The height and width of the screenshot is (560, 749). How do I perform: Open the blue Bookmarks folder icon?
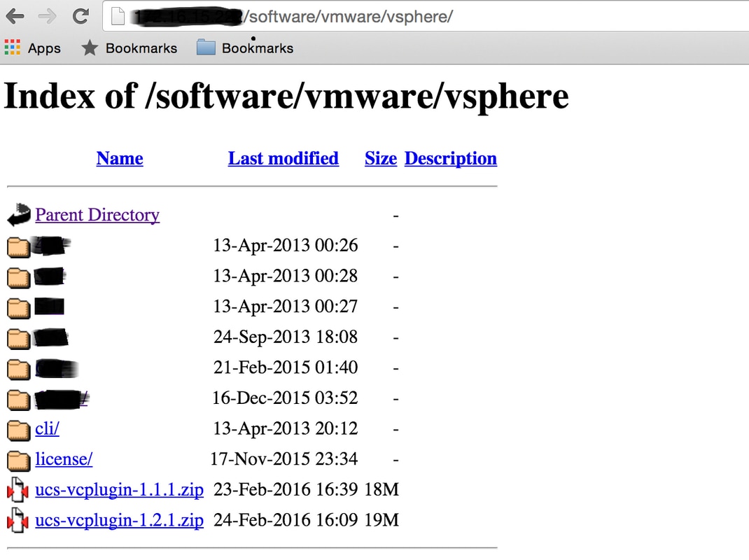click(206, 48)
